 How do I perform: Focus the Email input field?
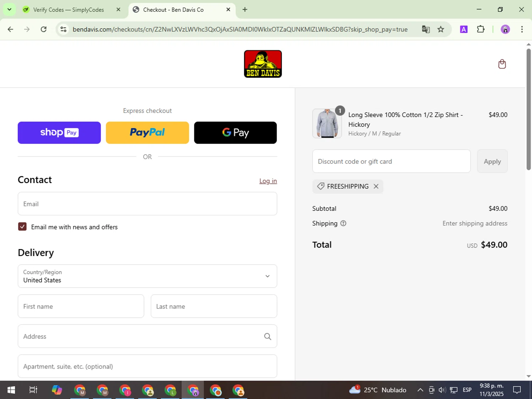pos(147,204)
